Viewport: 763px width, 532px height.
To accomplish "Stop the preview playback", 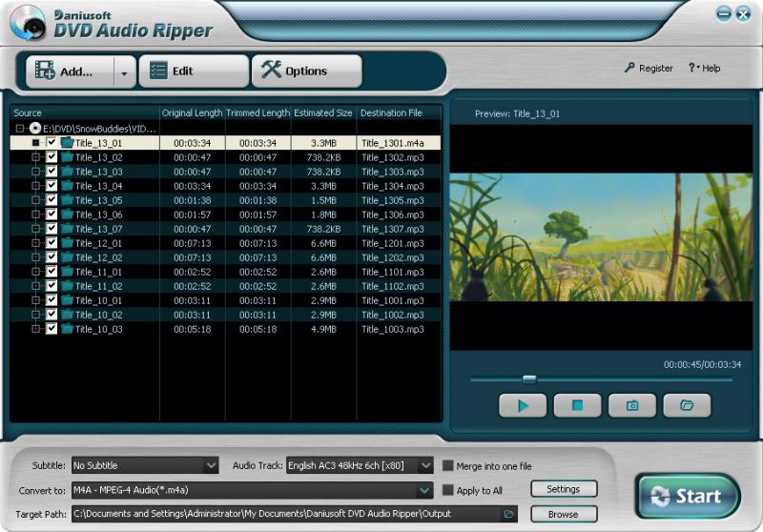I will click(577, 405).
